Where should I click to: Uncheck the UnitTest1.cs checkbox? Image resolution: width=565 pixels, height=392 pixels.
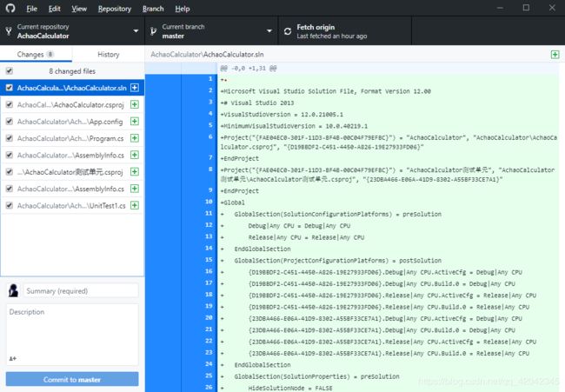click(10, 205)
